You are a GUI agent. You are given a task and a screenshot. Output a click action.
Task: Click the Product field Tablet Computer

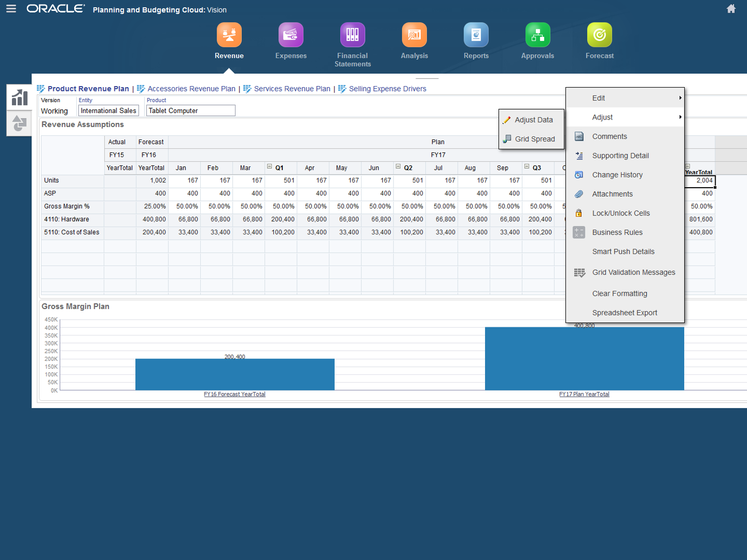190,111
